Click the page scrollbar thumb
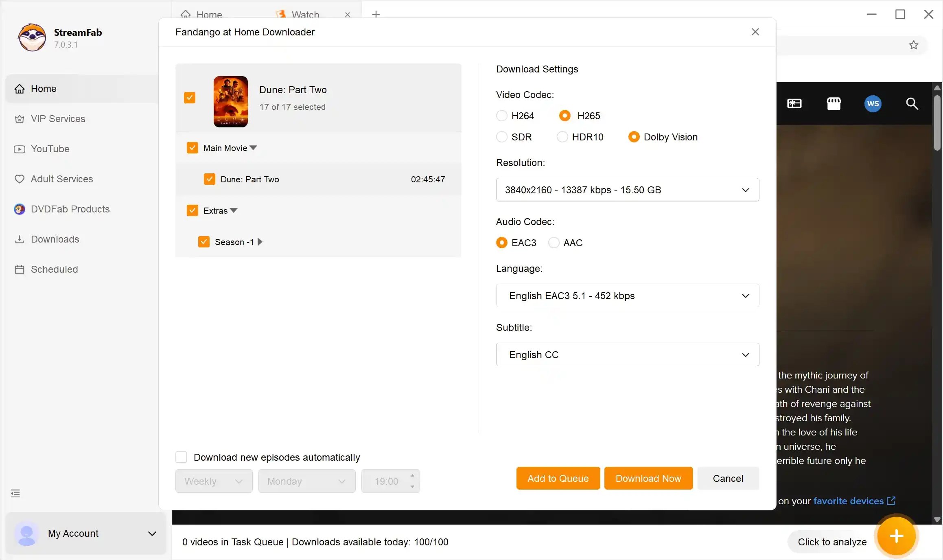The height and width of the screenshot is (560, 943). (937, 122)
